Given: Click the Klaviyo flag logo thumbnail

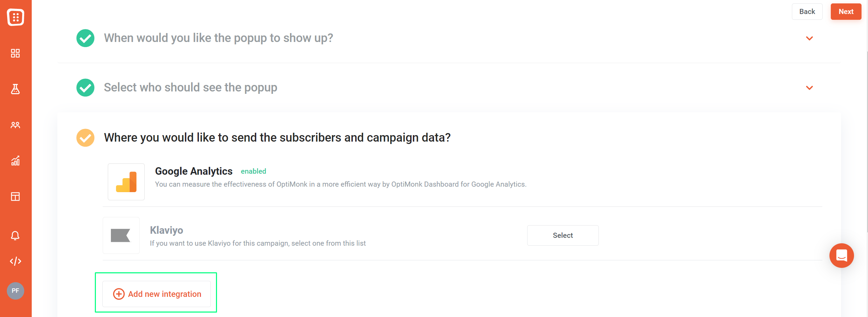Looking at the screenshot, I should 121,235.
